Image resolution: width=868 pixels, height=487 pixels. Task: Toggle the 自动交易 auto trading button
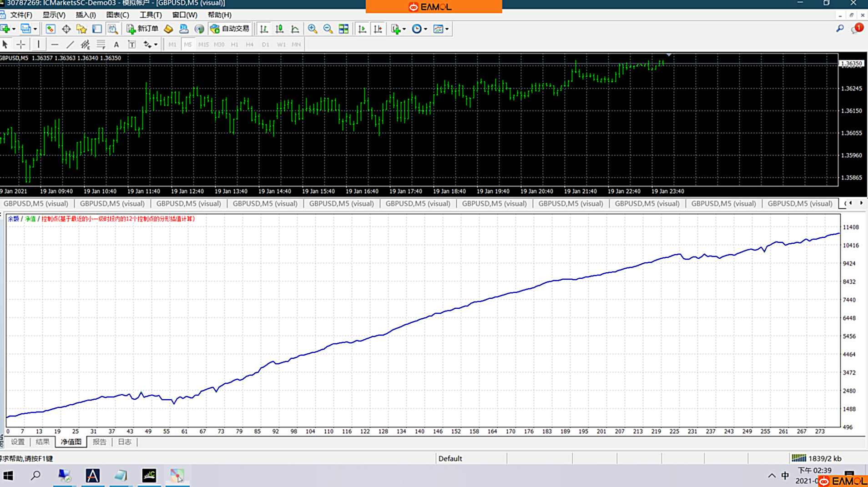pos(230,29)
